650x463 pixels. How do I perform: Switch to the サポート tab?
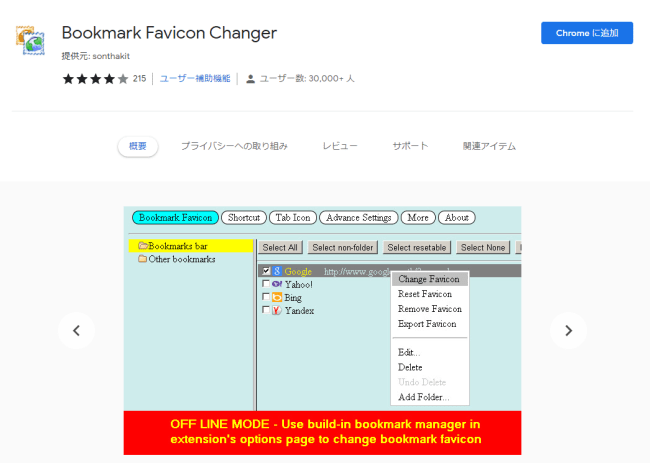coord(410,146)
